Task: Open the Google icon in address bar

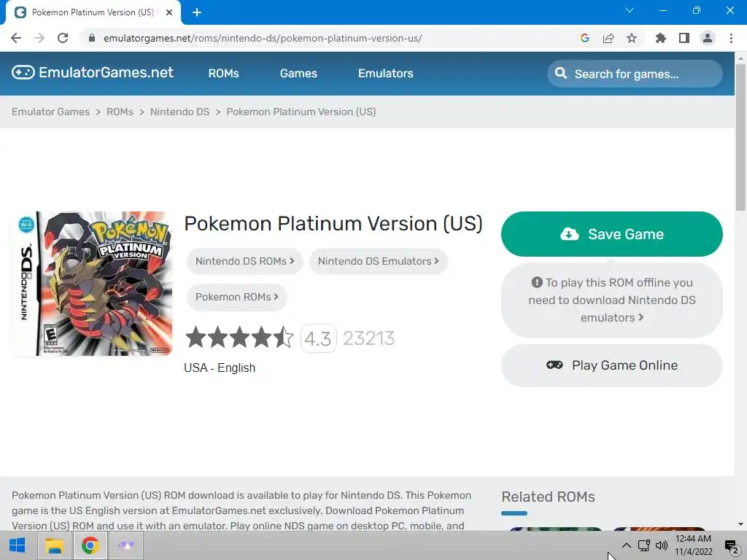Action: [x=585, y=38]
